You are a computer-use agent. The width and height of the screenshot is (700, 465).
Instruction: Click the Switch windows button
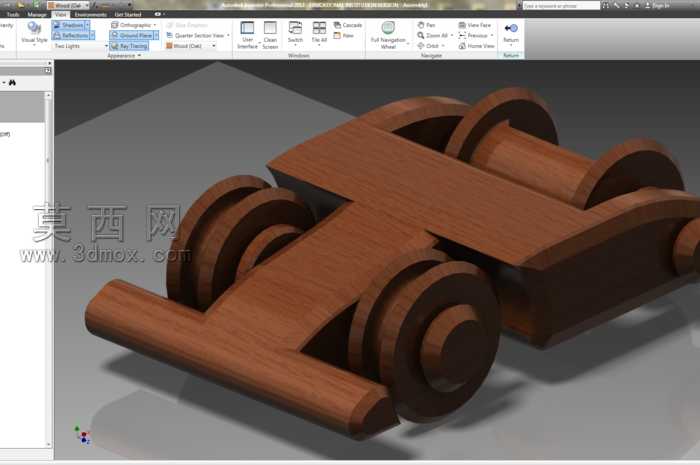[295, 32]
